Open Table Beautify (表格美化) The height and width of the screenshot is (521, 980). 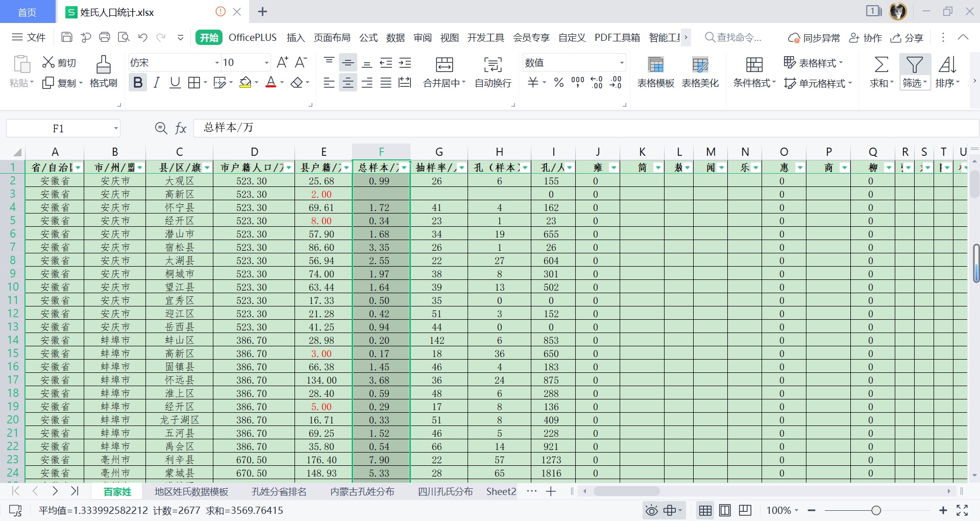tap(700, 72)
